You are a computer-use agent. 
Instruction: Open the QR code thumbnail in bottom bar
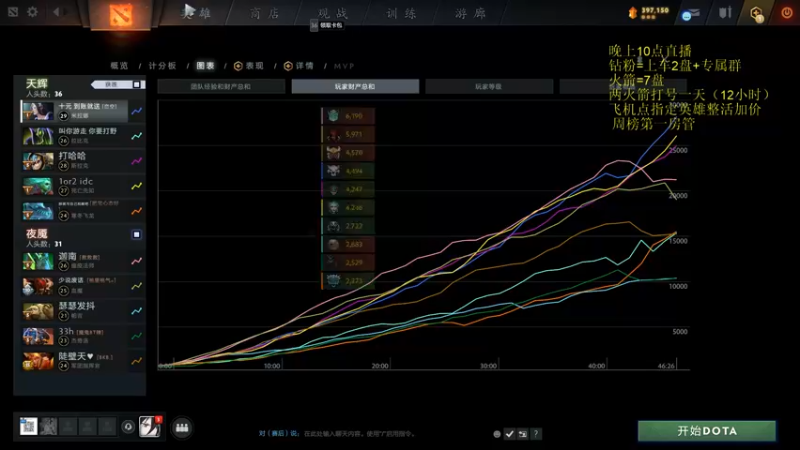pos(29,426)
